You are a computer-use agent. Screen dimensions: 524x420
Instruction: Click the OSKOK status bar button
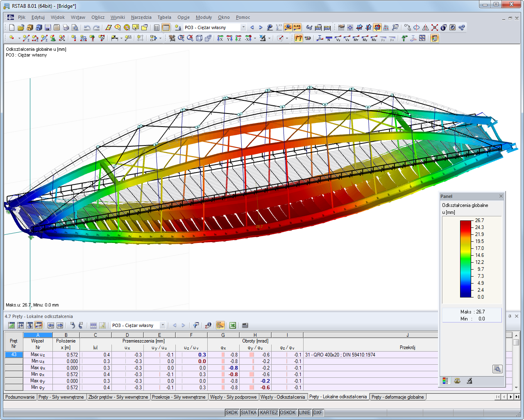288,413
